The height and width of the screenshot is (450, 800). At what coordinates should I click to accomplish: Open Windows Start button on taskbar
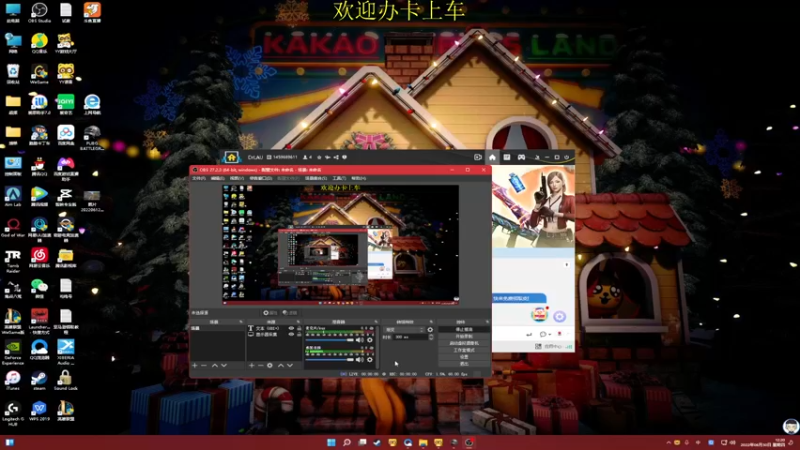pyautogui.click(x=331, y=442)
